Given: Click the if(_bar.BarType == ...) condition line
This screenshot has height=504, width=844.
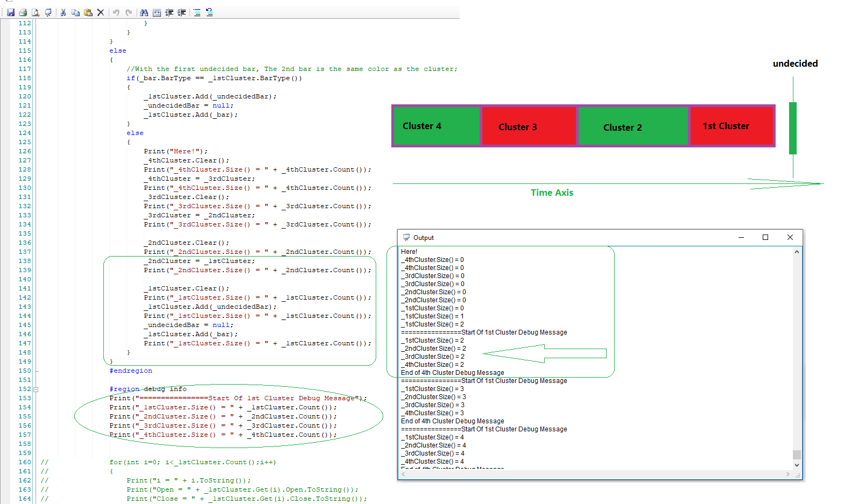Looking at the screenshot, I should 214,78.
